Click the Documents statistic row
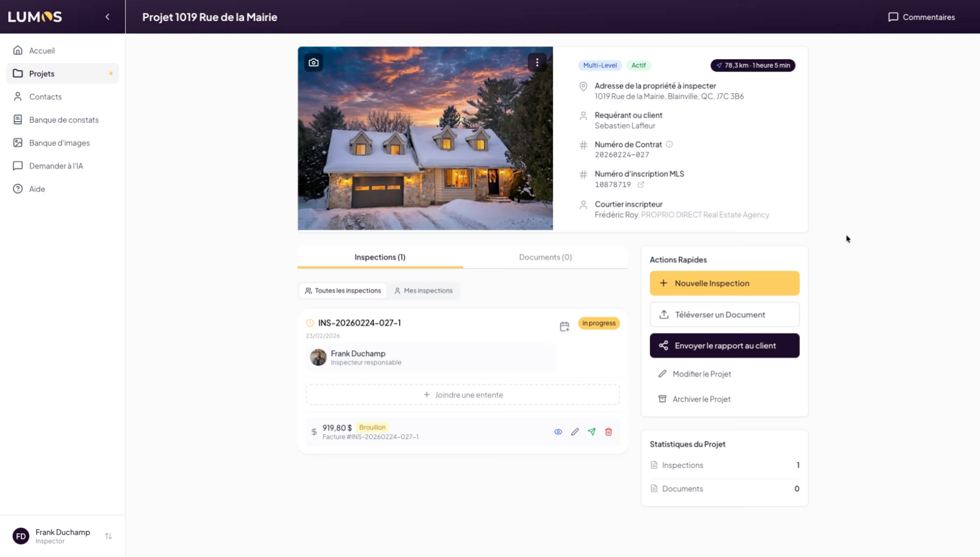This screenshot has height=557, width=980. click(724, 489)
